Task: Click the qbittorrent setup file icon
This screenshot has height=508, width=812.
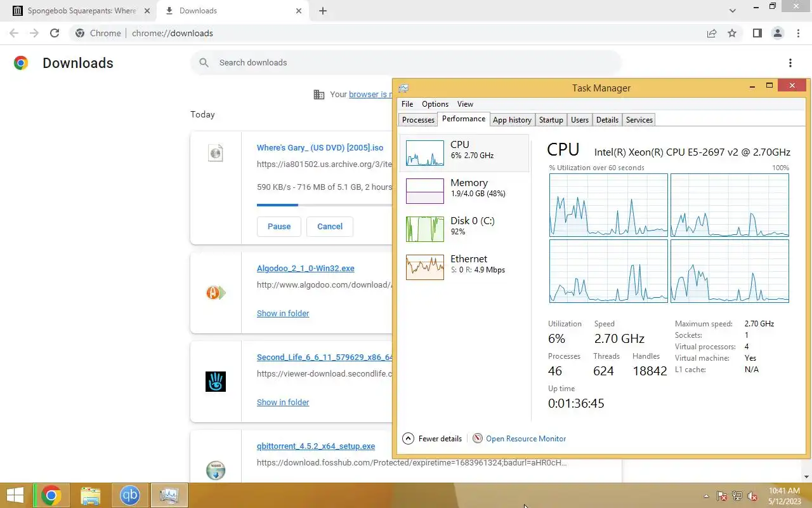Action: [x=216, y=471]
